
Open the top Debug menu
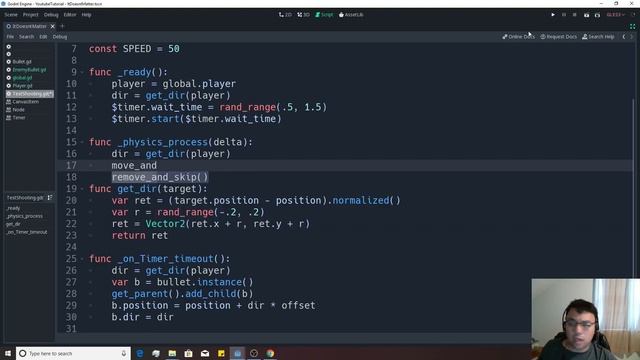click(x=51, y=15)
